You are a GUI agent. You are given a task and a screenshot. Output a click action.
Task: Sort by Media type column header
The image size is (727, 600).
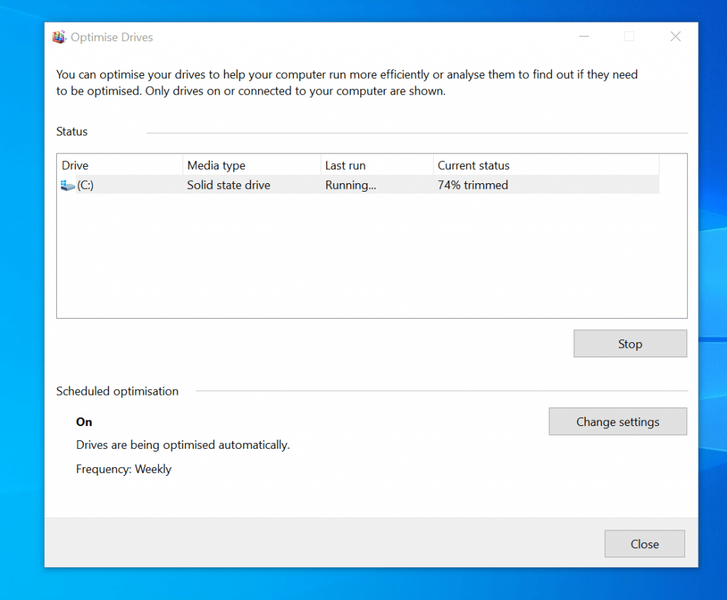point(252,165)
